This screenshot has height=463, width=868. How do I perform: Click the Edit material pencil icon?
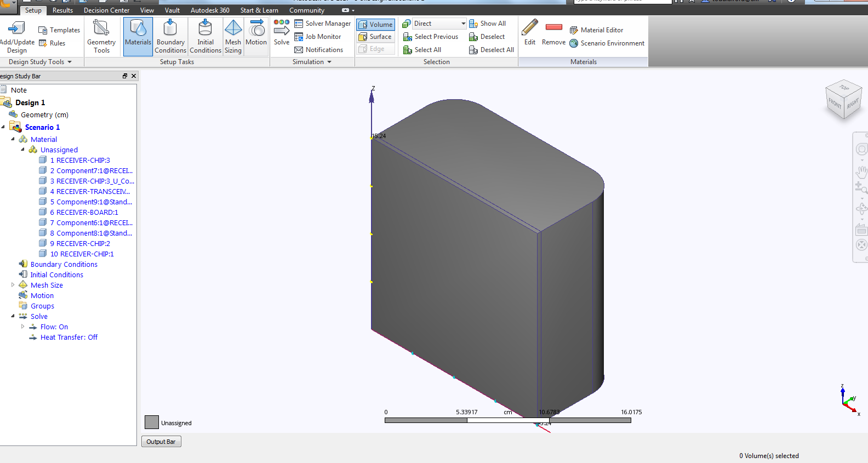[530, 27]
